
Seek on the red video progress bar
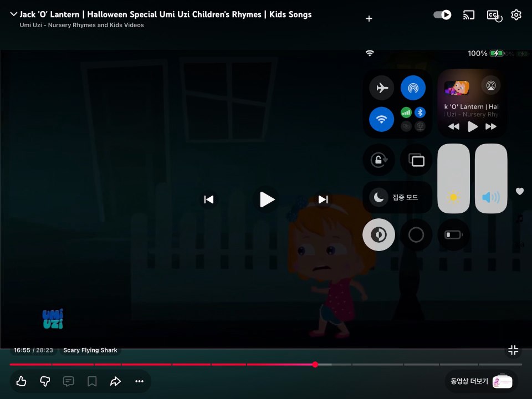tap(265, 365)
